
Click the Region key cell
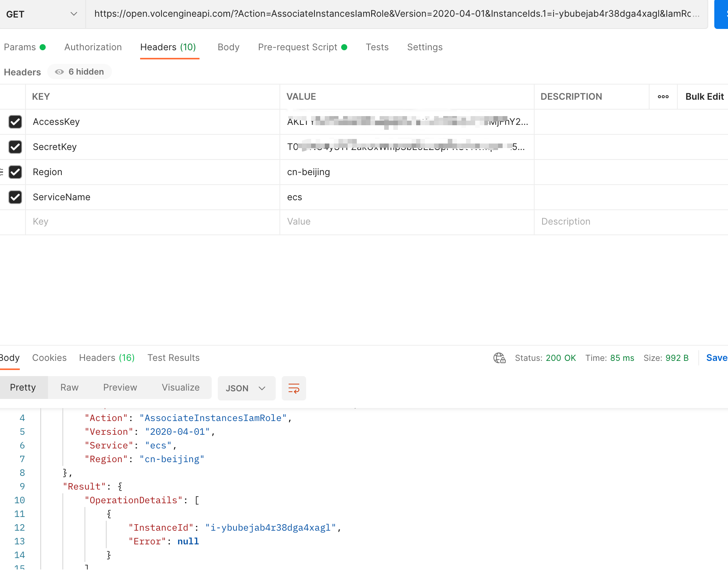point(152,172)
